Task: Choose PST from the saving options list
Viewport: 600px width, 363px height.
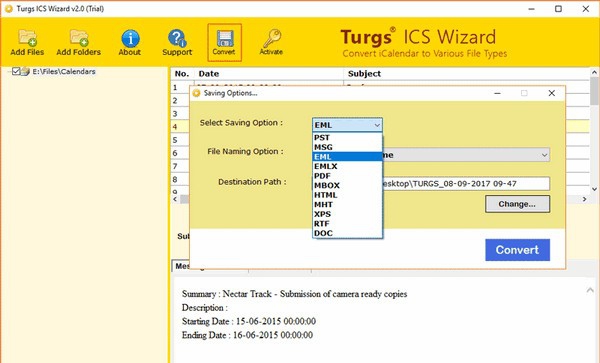Action: [347, 138]
